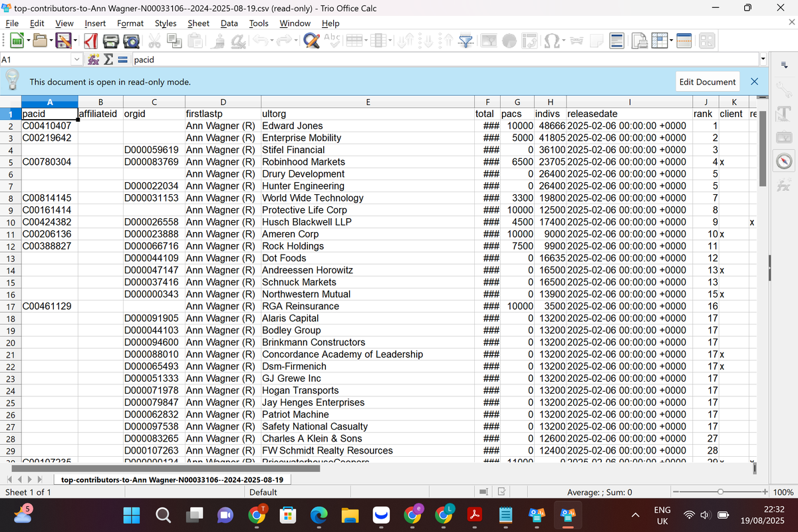The width and height of the screenshot is (798, 532).
Task: Open the Styles menu
Action: pyautogui.click(x=166, y=23)
